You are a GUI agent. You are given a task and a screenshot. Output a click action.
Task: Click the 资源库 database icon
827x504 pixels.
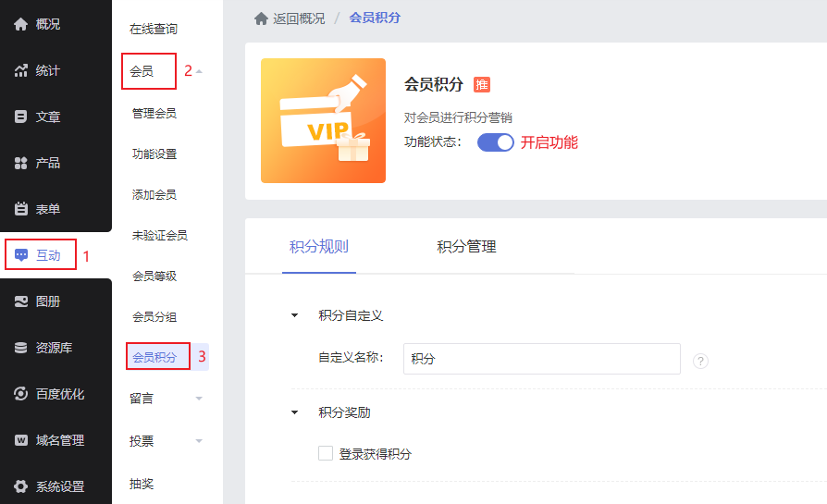pos(20,348)
